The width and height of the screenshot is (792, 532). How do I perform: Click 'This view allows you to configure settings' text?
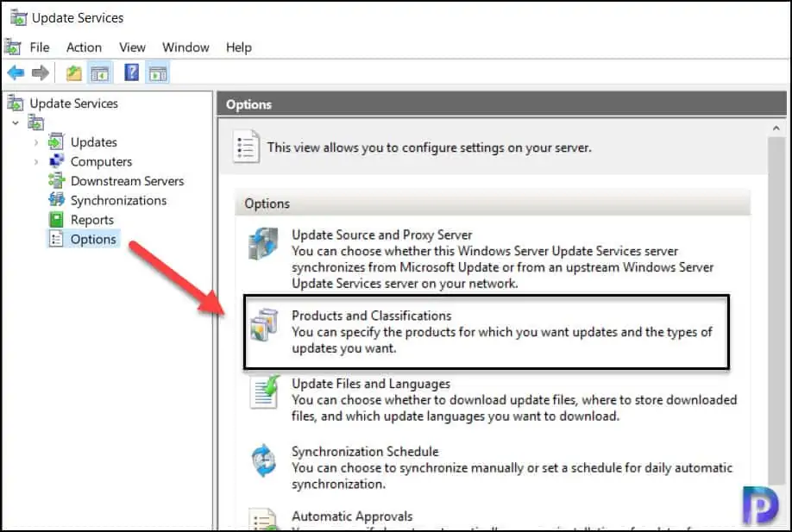[429, 148]
